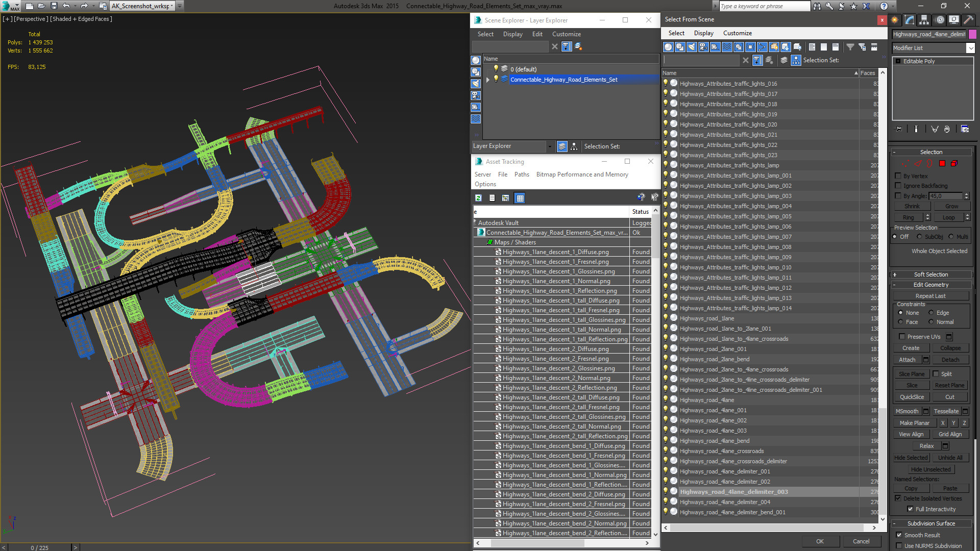The width and height of the screenshot is (980, 551).
Task: Click Configure Modifier Sets icon
Action: click(x=965, y=129)
